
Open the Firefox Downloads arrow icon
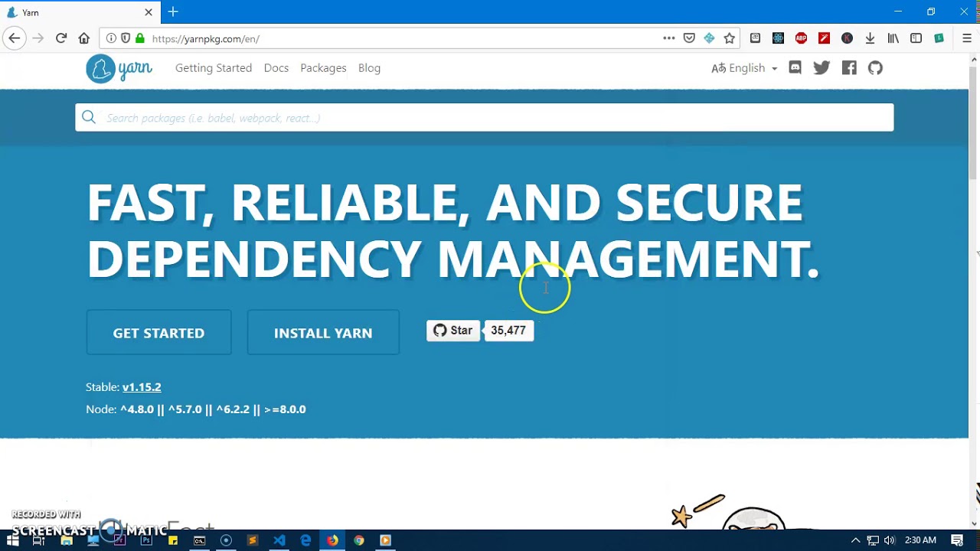[x=870, y=38]
